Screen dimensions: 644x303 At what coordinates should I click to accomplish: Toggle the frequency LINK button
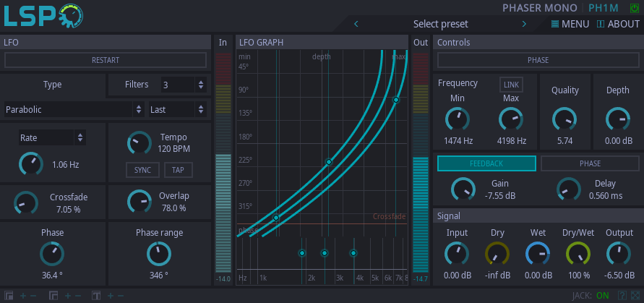511,85
